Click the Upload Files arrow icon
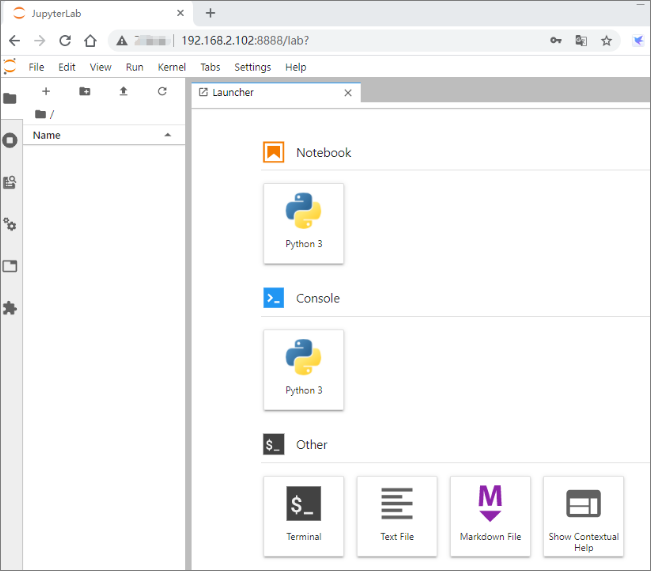This screenshot has width=652, height=571. [x=123, y=91]
